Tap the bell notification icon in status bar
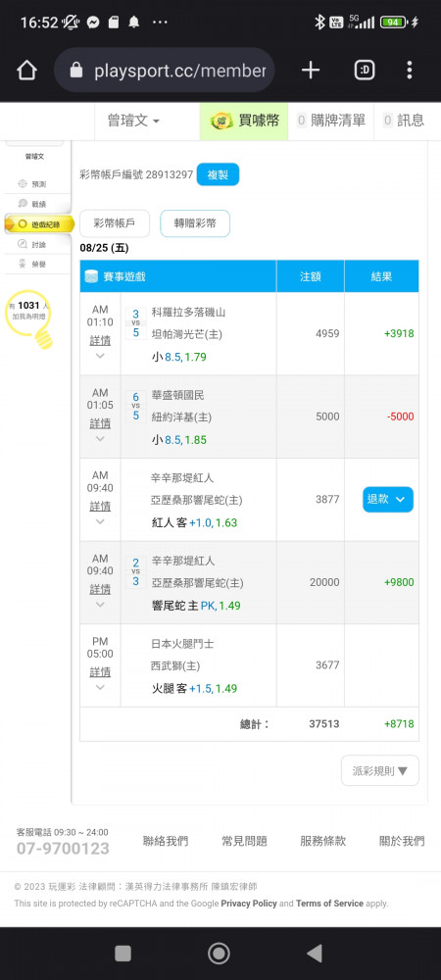This screenshot has height=980, width=441. [x=133, y=24]
